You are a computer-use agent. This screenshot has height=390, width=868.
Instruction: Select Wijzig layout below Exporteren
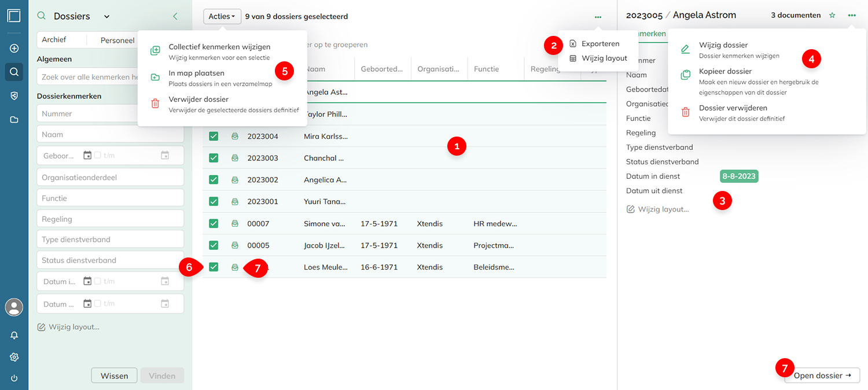click(x=598, y=58)
